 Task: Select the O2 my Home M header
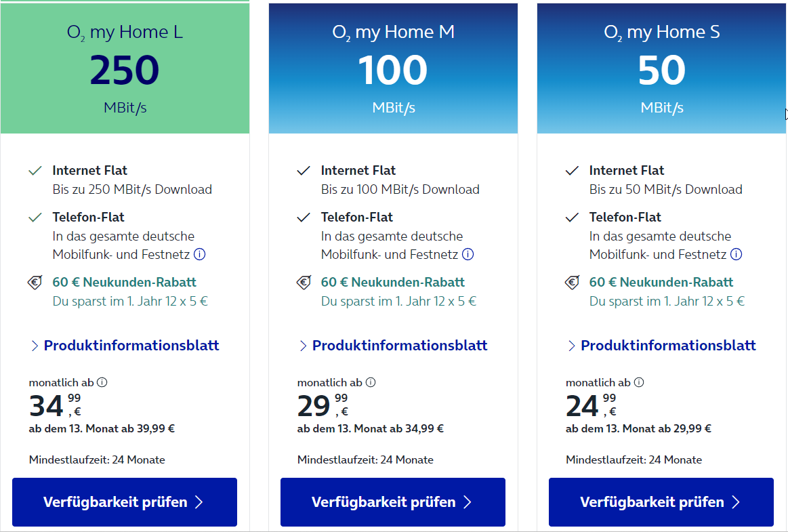click(x=393, y=68)
